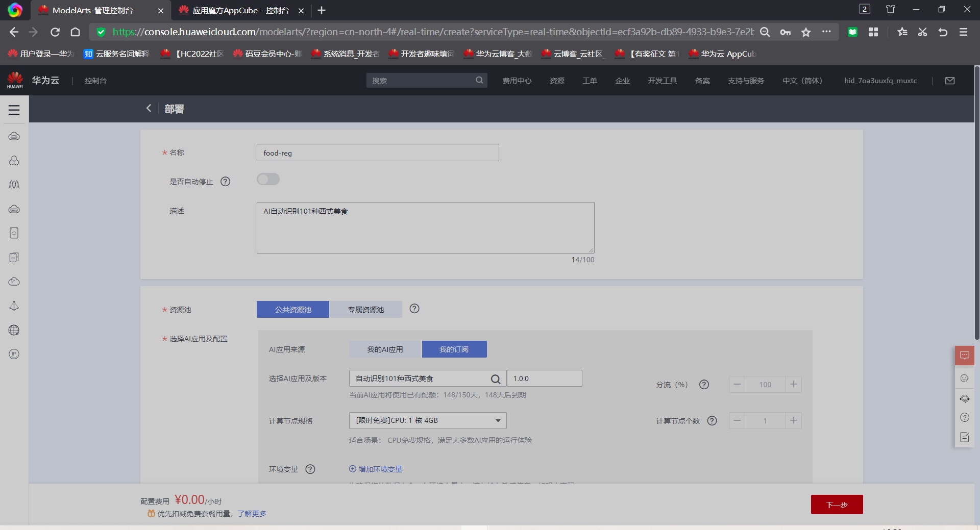Click the question mark icon in right floating panel
The image size is (980, 530).
[965, 417]
